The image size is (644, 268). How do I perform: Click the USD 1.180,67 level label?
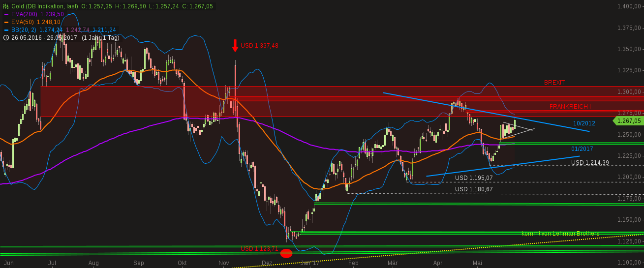(x=474, y=189)
